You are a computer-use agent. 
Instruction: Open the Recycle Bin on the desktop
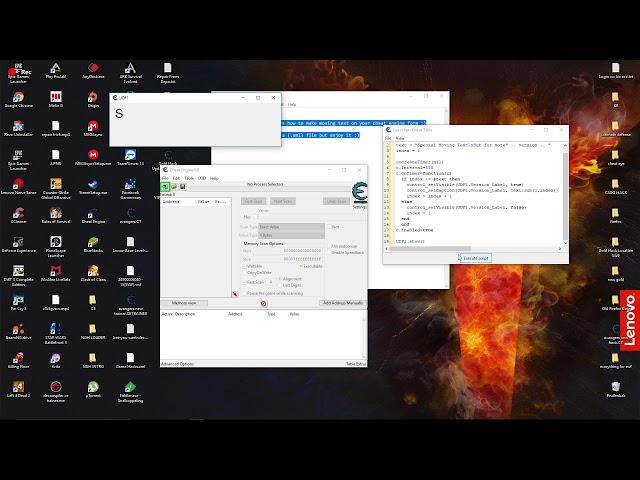click(x=616, y=390)
